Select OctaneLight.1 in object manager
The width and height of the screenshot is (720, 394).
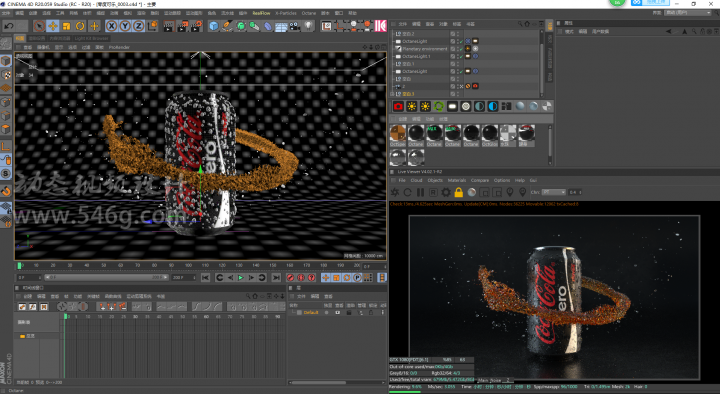(416, 56)
